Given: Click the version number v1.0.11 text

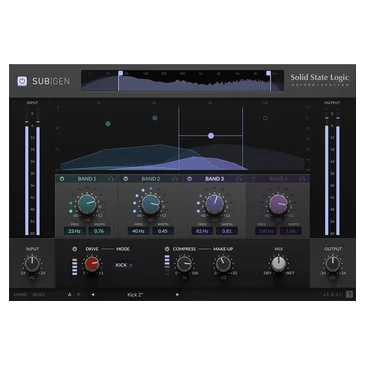Looking at the screenshot, I should point(333,295).
